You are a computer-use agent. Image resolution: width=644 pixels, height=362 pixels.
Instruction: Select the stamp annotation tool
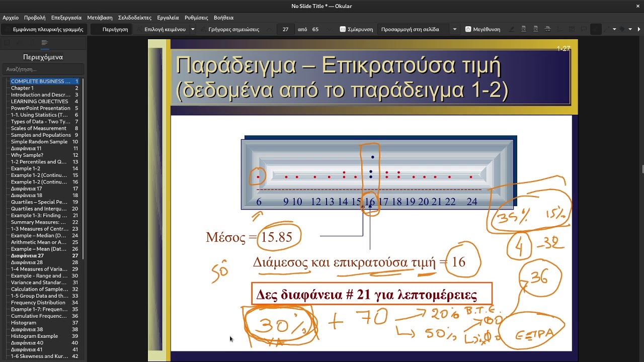point(622,29)
